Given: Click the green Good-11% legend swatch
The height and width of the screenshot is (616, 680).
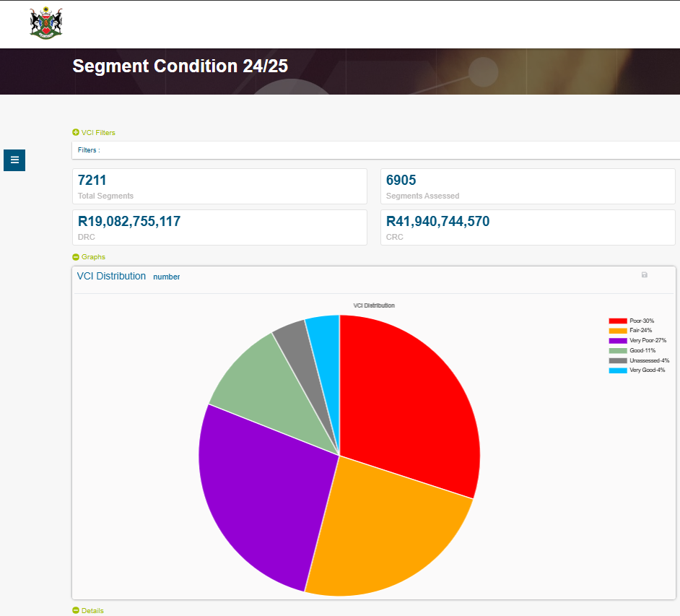Looking at the screenshot, I should 618,350.
